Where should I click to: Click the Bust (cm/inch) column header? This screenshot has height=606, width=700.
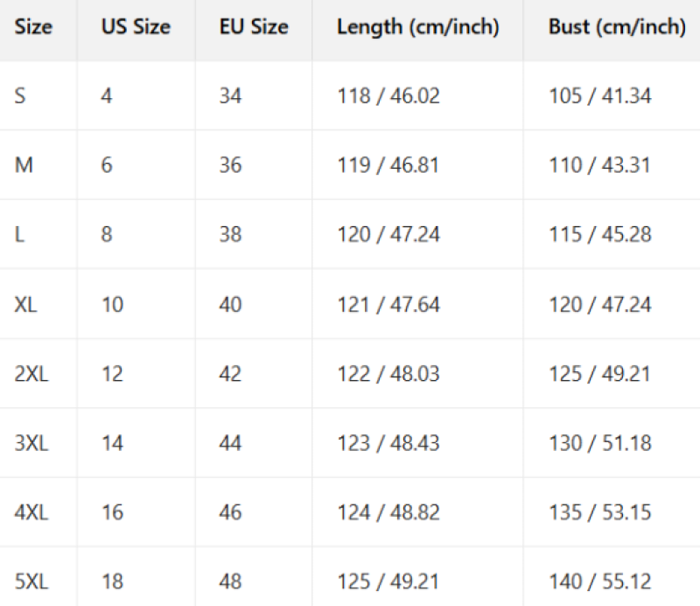pos(617,27)
